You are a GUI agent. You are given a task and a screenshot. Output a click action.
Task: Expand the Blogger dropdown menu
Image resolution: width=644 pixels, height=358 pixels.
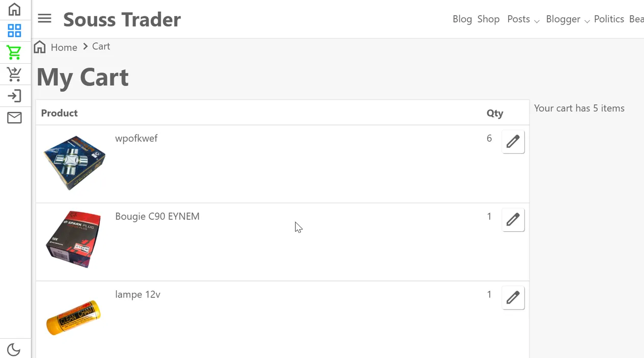click(567, 19)
